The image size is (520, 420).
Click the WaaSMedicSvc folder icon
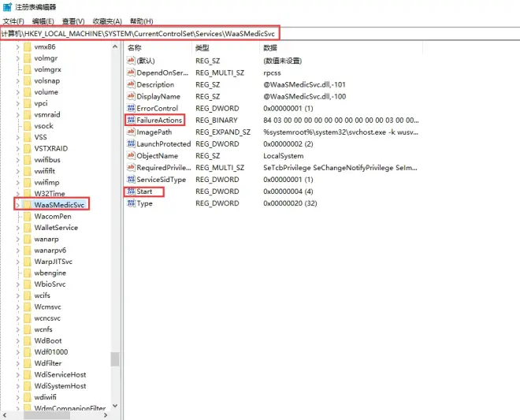[28, 205]
